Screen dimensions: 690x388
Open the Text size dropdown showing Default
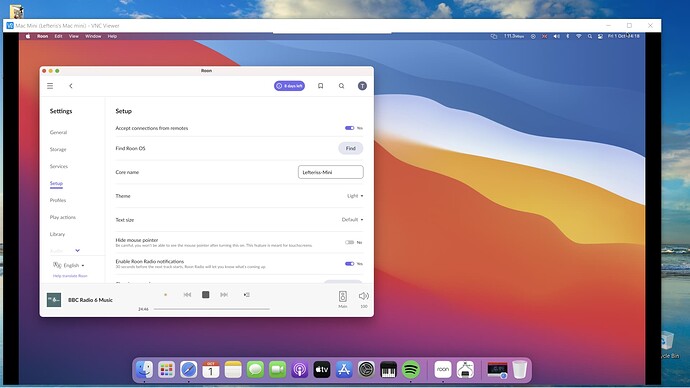tap(352, 220)
